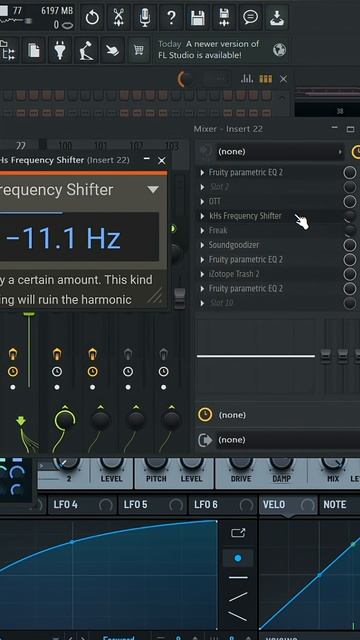Toggle first Fruity parametric EQ 2 enable knob

point(350,173)
